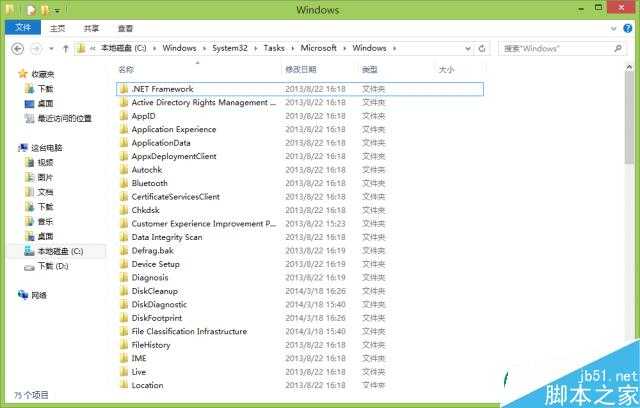Image resolution: width=640 pixels, height=408 pixels.
Task: Go forward using the forward arrow
Action: click(x=36, y=49)
